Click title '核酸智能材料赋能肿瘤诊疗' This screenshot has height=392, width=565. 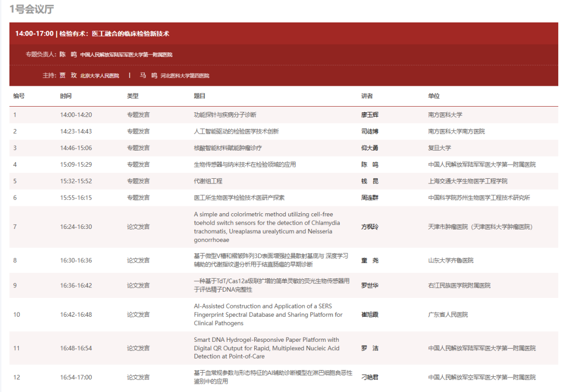click(228, 148)
